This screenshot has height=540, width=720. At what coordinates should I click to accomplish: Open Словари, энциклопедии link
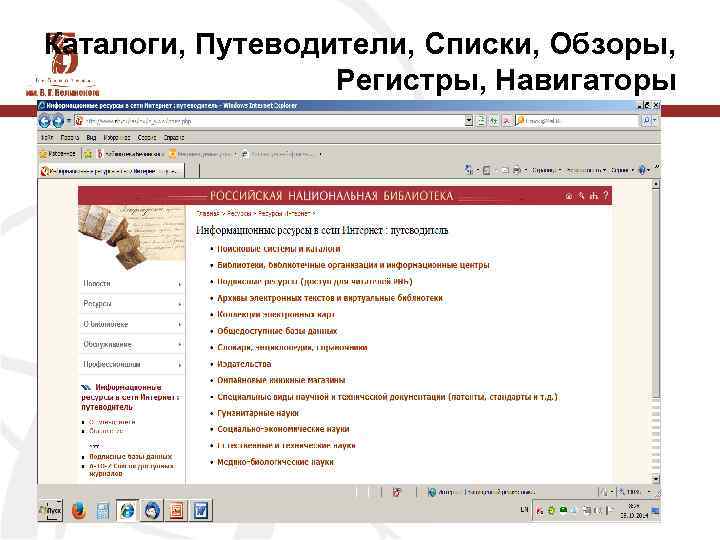point(292,348)
